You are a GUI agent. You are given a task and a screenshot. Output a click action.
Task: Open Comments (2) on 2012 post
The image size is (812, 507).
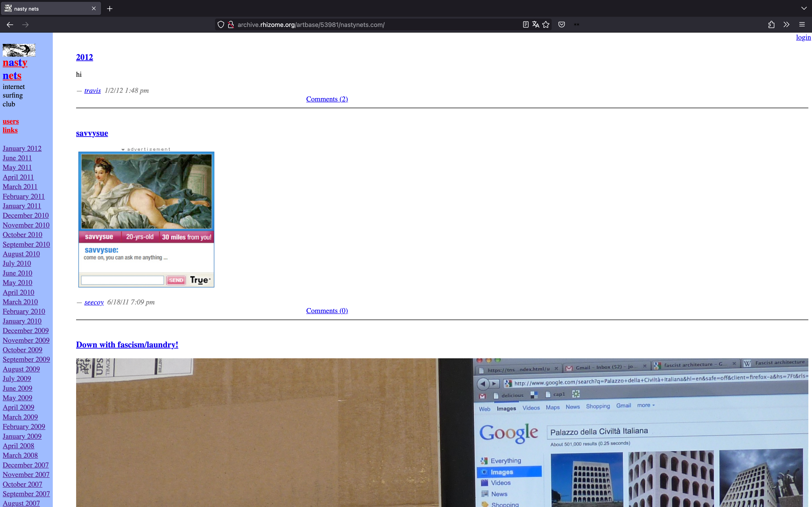[x=327, y=99]
